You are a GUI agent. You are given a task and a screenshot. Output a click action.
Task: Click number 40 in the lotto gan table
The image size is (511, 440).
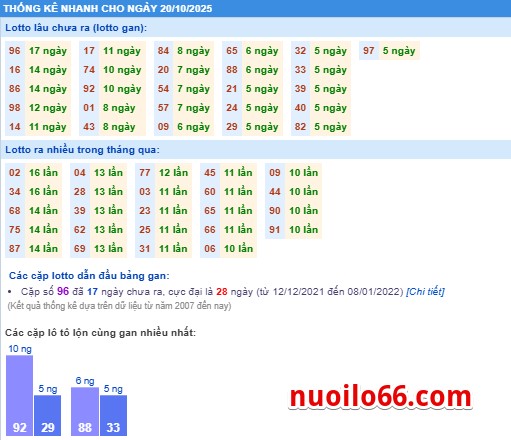pyautogui.click(x=300, y=108)
